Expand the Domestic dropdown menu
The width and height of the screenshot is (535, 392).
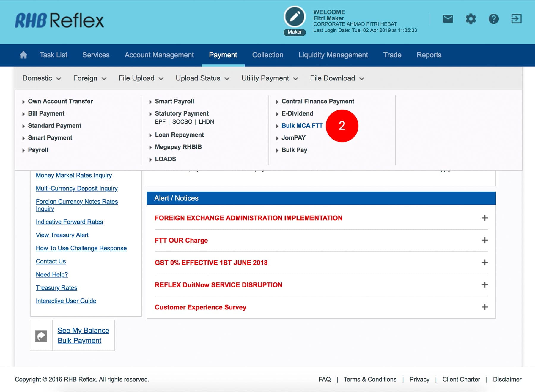(x=42, y=78)
